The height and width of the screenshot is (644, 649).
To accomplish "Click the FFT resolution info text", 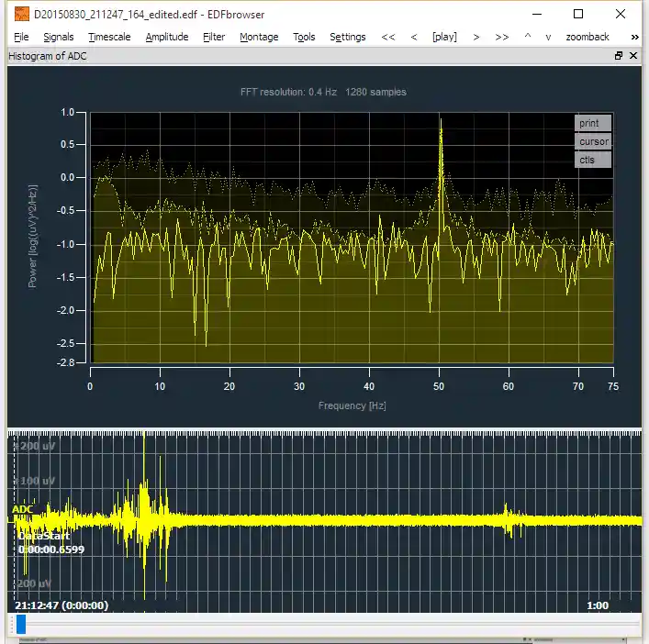I will 323,92.
